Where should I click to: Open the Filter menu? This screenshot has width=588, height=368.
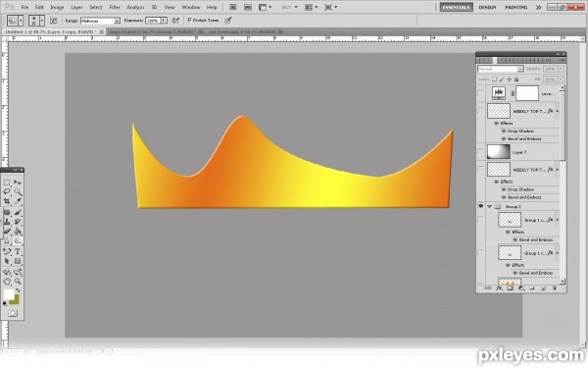click(x=115, y=7)
